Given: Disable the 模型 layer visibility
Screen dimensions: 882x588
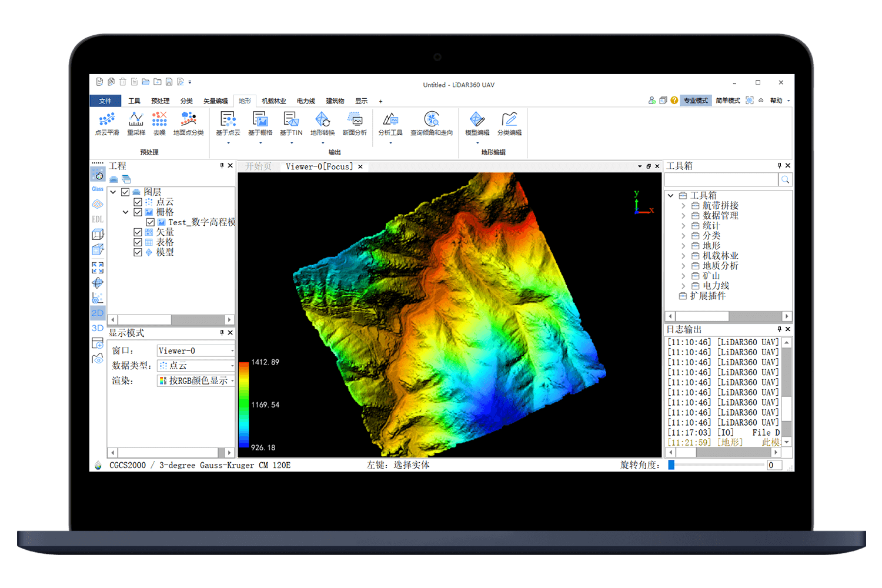Looking at the screenshot, I should 138,252.
